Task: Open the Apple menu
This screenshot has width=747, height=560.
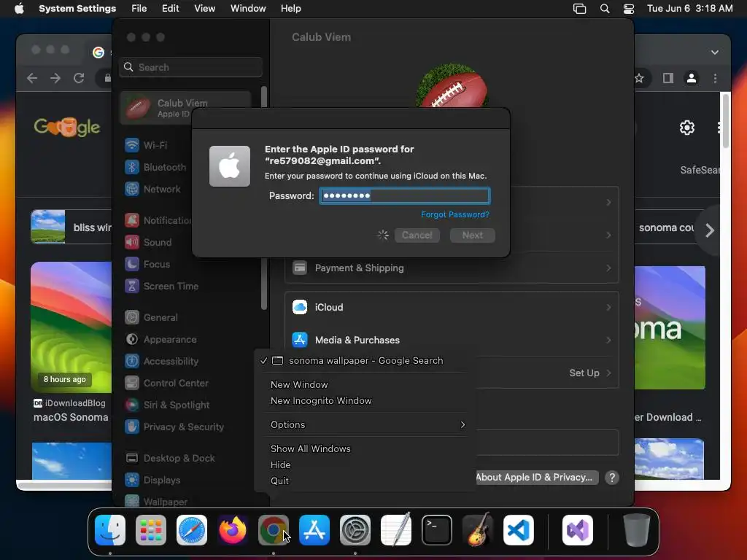Action: pos(19,9)
